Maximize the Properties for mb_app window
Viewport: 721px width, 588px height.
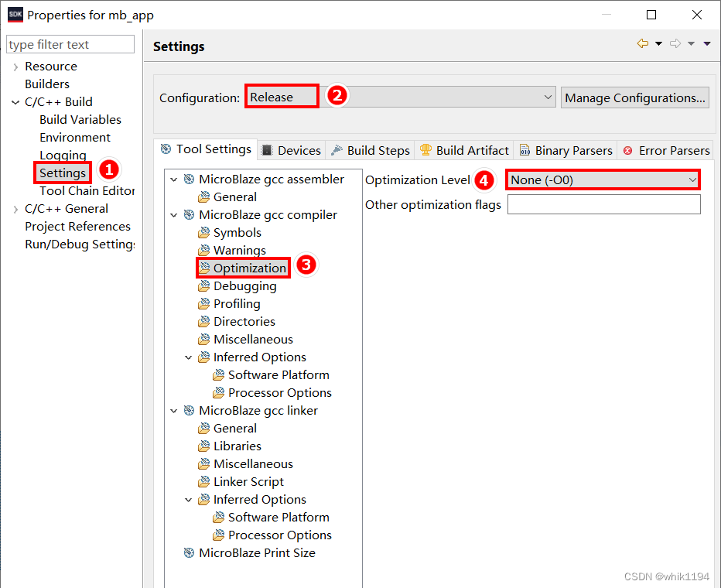click(x=651, y=15)
